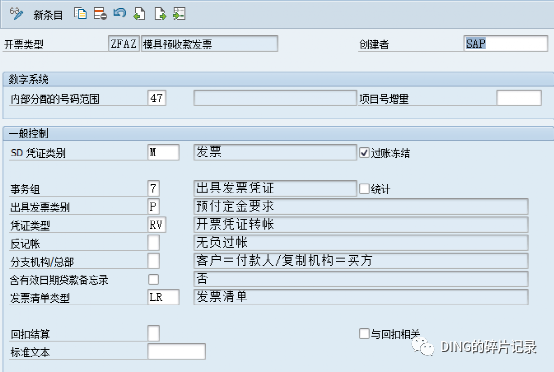Click the 事务组 field with 7
Viewport: 554px width, 372px height.
(x=153, y=188)
